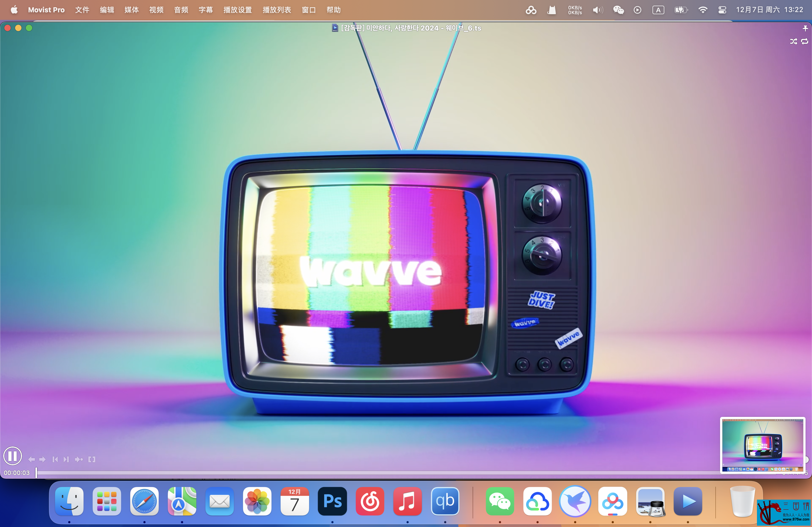Open Safari from the dock
The width and height of the screenshot is (812, 527).
(144, 501)
